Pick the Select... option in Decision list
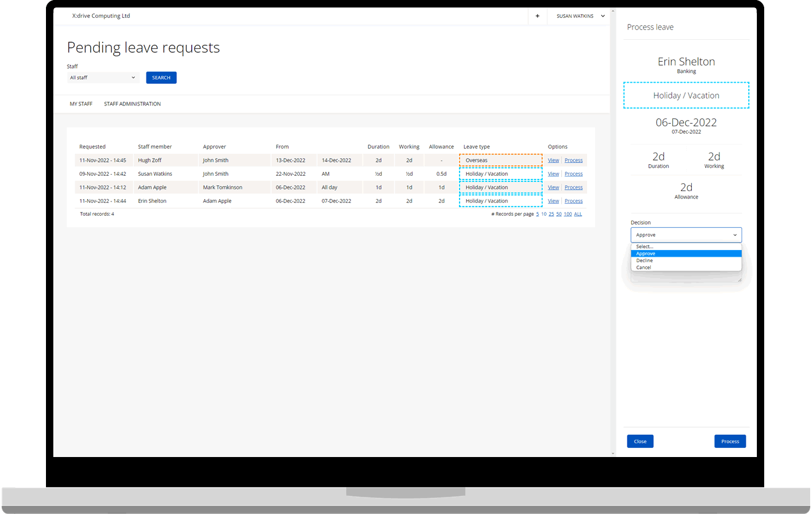The image size is (812, 514). click(645, 246)
